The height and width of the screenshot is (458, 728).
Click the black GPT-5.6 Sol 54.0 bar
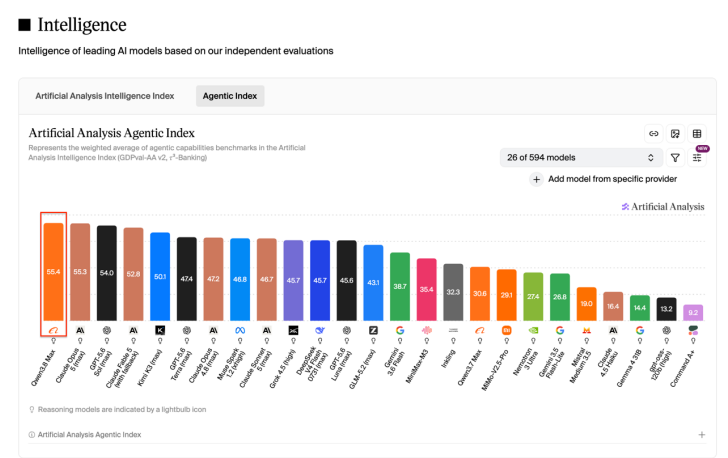click(107, 273)
